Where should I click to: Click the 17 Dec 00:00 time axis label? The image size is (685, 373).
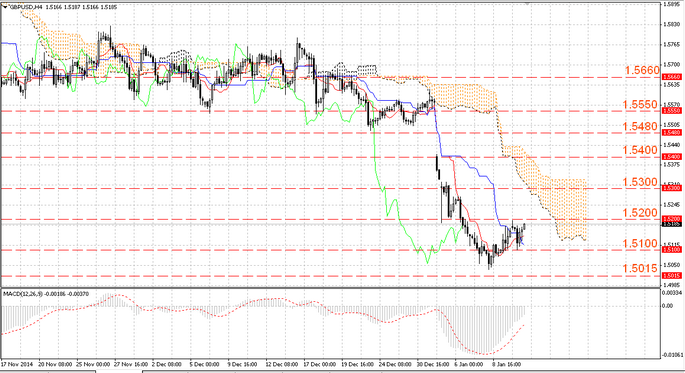[319, 364]
